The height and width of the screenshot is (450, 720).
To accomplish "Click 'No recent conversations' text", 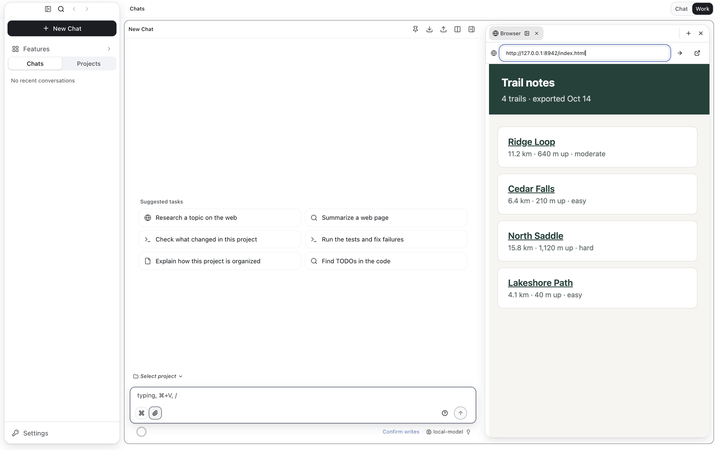I will [x=43, y=80].
